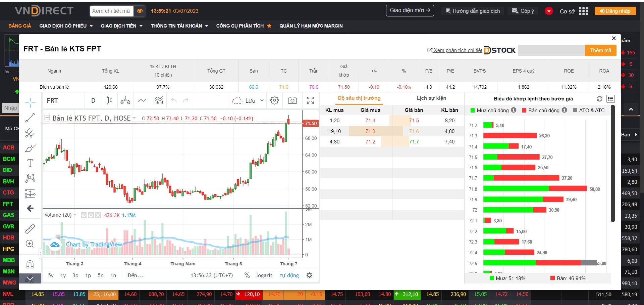The image size is (644, 305).
Task: Select the crosshair cursor tool
Action: pos(30,102)
